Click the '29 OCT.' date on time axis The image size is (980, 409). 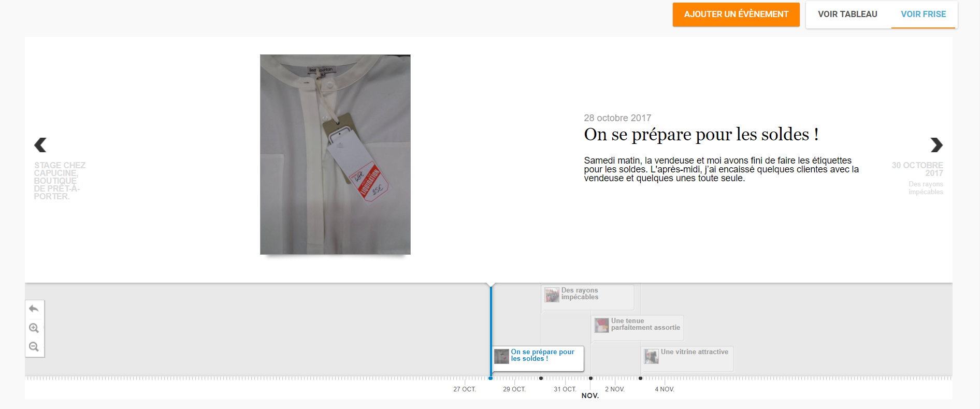pyautogui.click(x=514, y=389)
